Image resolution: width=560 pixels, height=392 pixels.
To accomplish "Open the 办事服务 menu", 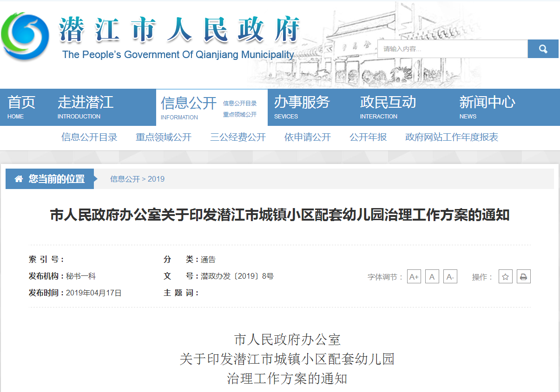I will point(302,107).
